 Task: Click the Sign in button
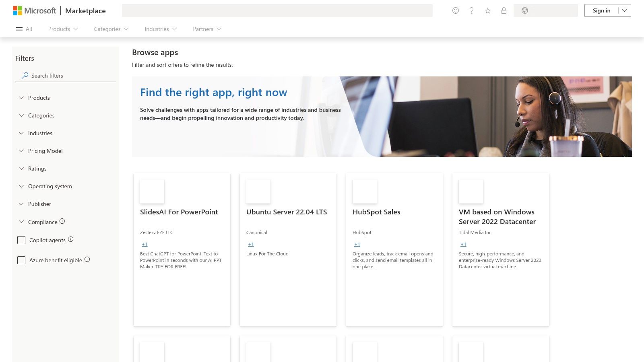click(601, 10)
